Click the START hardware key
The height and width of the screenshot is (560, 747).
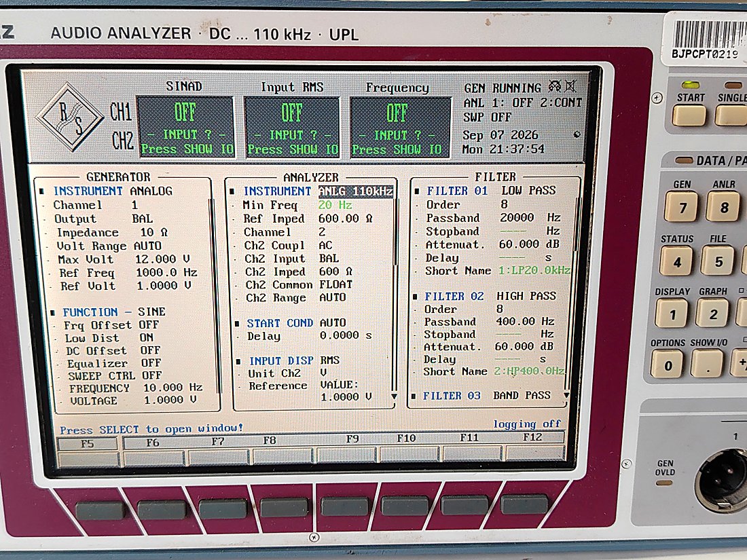(689, 115)
